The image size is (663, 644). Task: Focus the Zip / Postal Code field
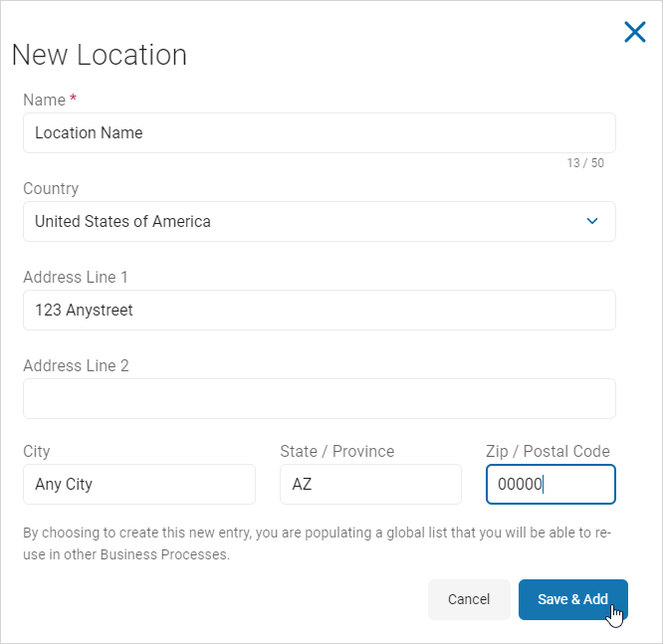(x=551, y=485)
